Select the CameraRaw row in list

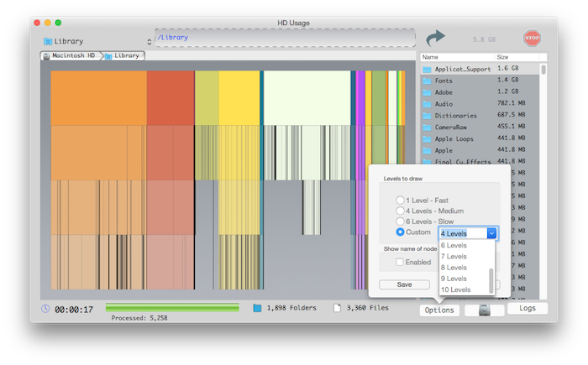pos(480,127)
